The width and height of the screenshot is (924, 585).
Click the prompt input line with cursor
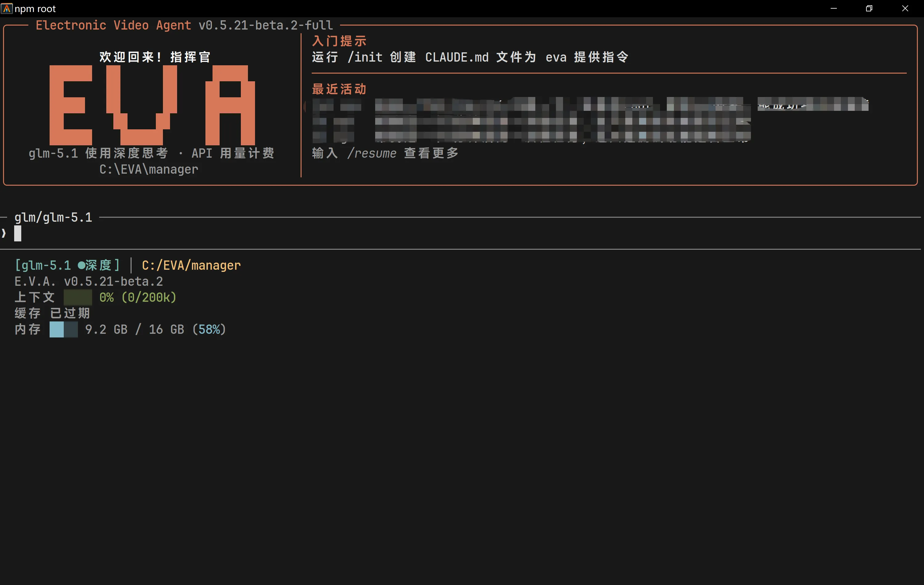point(460,233)
